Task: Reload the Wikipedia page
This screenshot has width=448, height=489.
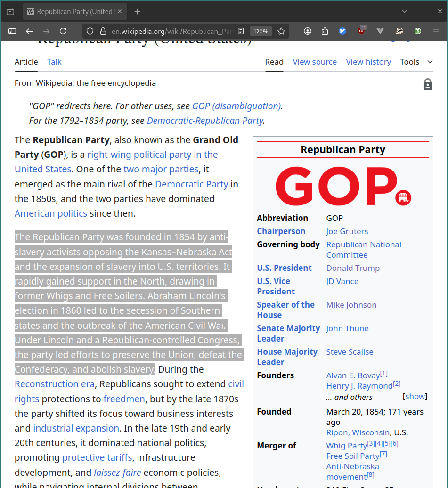Action: click(63, 31)
